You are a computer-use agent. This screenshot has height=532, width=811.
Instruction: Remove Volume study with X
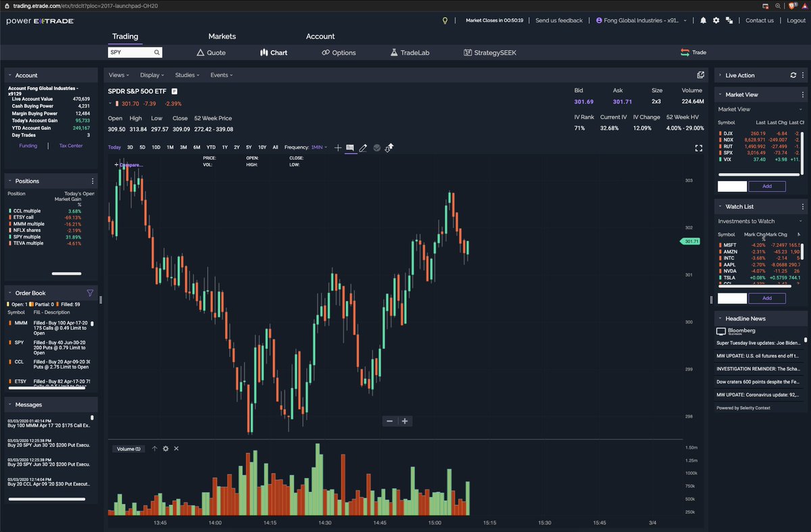[x=176, y=449]
